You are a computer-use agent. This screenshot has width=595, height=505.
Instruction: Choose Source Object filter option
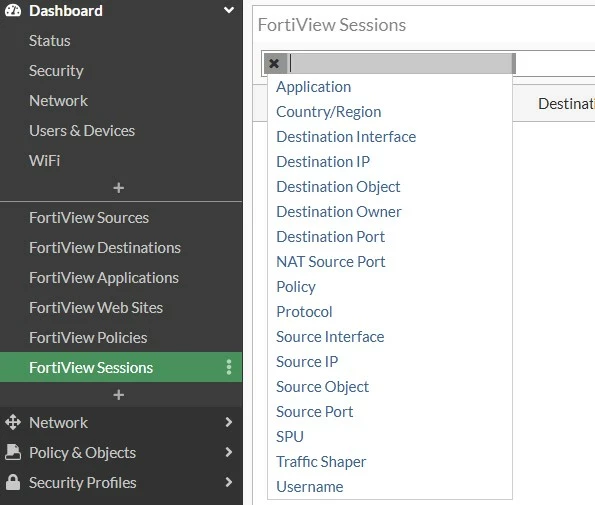coord(323,387)
